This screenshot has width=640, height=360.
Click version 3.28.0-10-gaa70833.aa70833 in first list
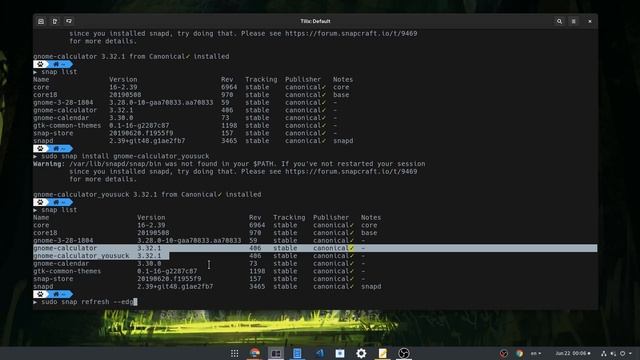point(161,102)
